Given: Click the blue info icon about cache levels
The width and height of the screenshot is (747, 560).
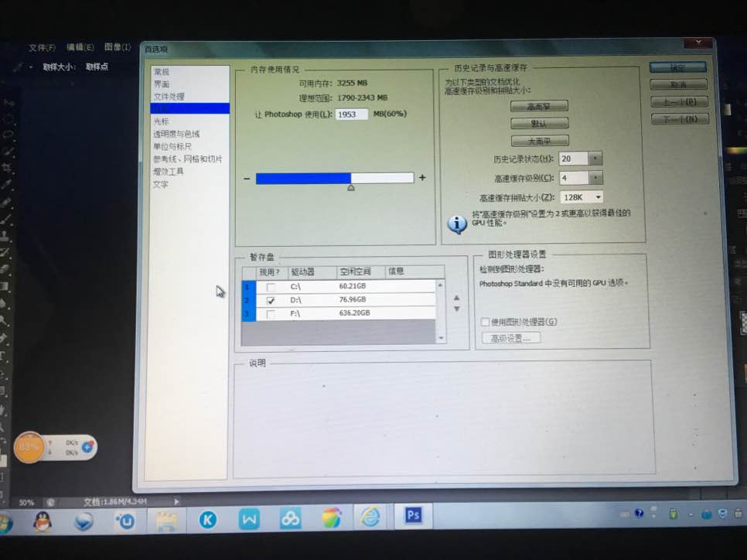Looking at the screenshot, I should pos(457,224).
